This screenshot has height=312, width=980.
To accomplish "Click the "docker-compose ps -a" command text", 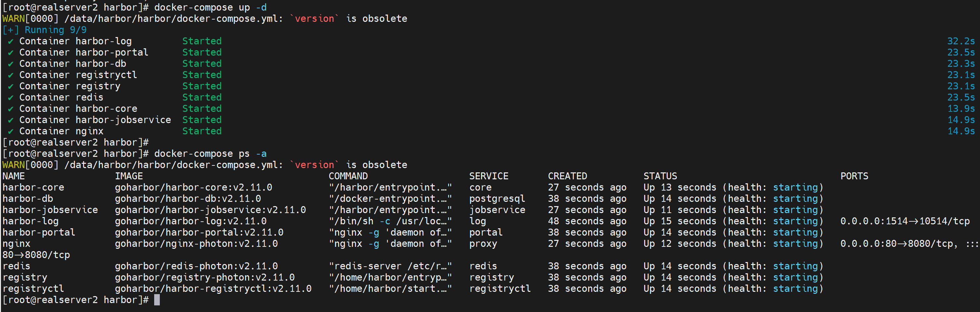I will click(210, 154).
